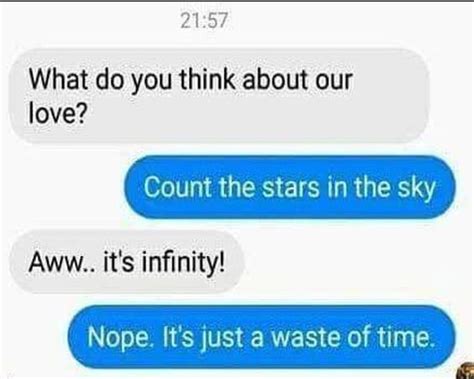Click the word "stars" in the blue bubble

click(x=291, y=187)
